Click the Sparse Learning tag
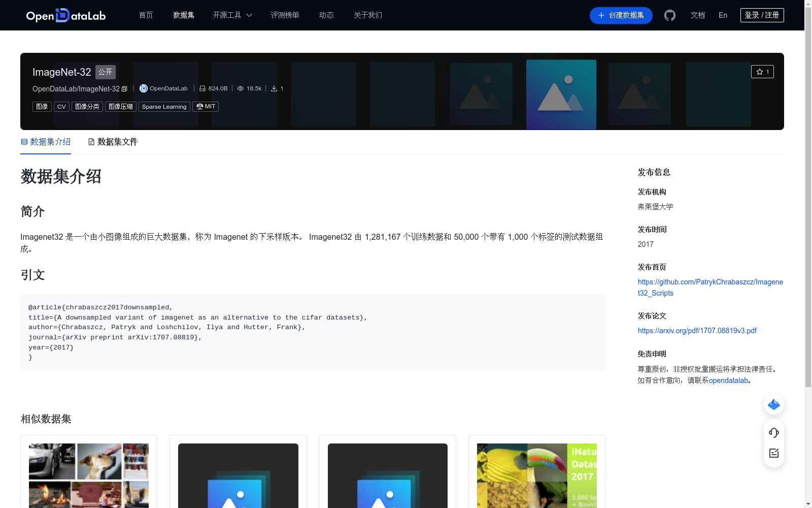The height and width of the screenshot is (508, 812). tap(164, 107)
